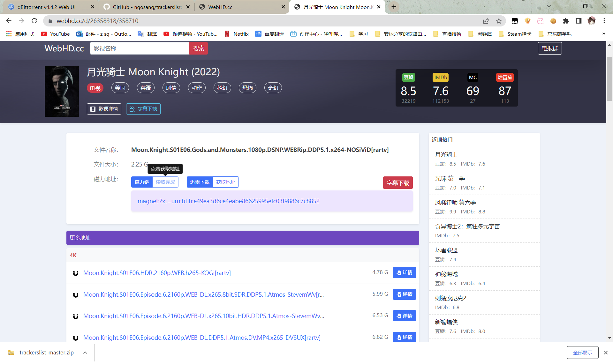Viewport: 613px width, 364px height.
Task: Click the page vertical scrollbar
Action: point(609,79)
